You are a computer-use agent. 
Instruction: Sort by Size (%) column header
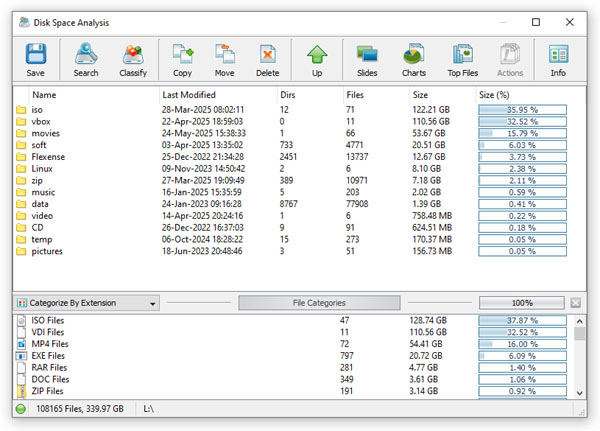click(x=494, y=95)
